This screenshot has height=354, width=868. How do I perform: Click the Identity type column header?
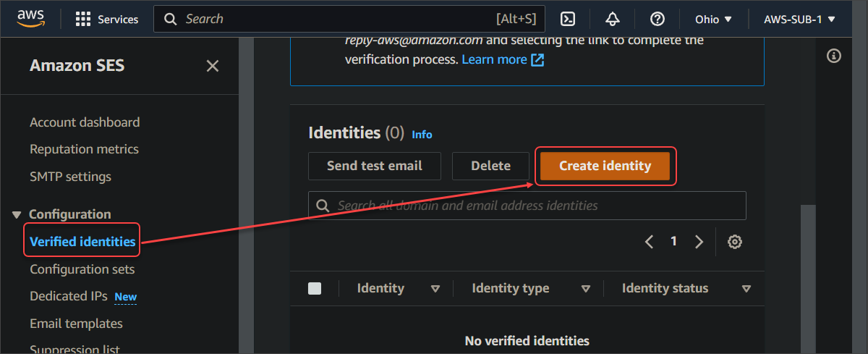click(511, 288)
